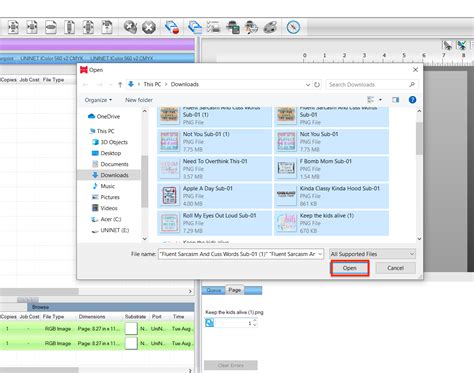This screenshot has width=474, height=373.
Task: Click the help question mark icon
Action: [412, 100]
